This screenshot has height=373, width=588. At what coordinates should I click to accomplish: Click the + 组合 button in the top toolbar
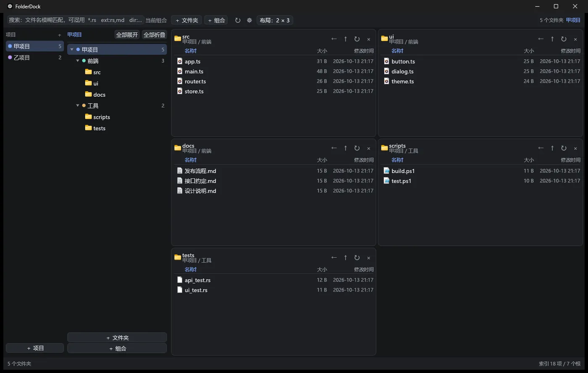tap(217, 20)
